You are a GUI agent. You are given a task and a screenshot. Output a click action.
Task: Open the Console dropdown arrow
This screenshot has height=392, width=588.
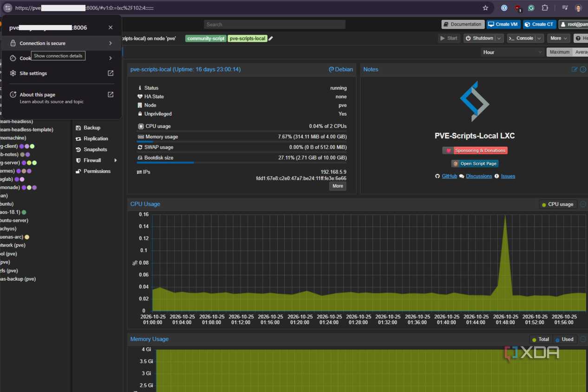(540, 38)
